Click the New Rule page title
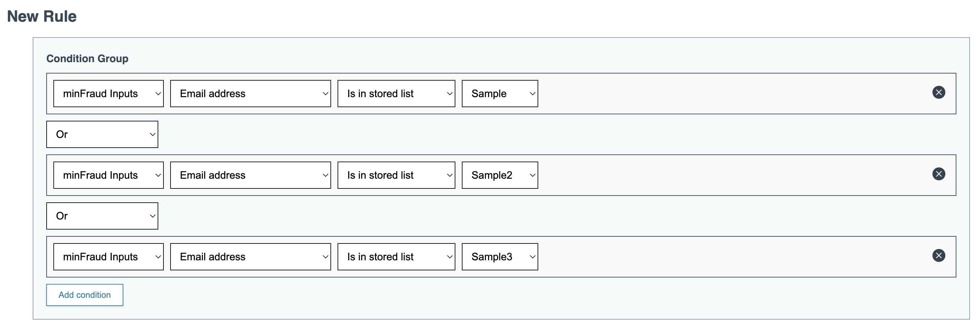The width and height of the screenshot is (980, 327). 42,17
